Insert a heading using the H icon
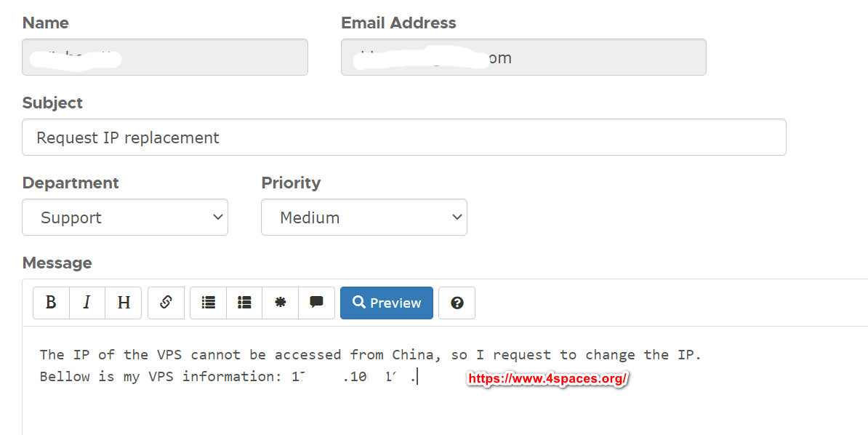This screenshot has width=868, height=435. tap(123, 303)
